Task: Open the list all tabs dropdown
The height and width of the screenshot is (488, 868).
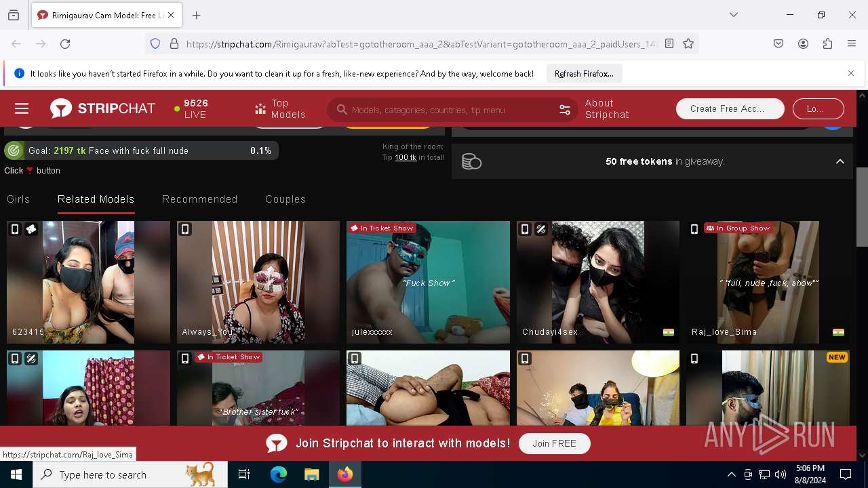Action: 733,15
